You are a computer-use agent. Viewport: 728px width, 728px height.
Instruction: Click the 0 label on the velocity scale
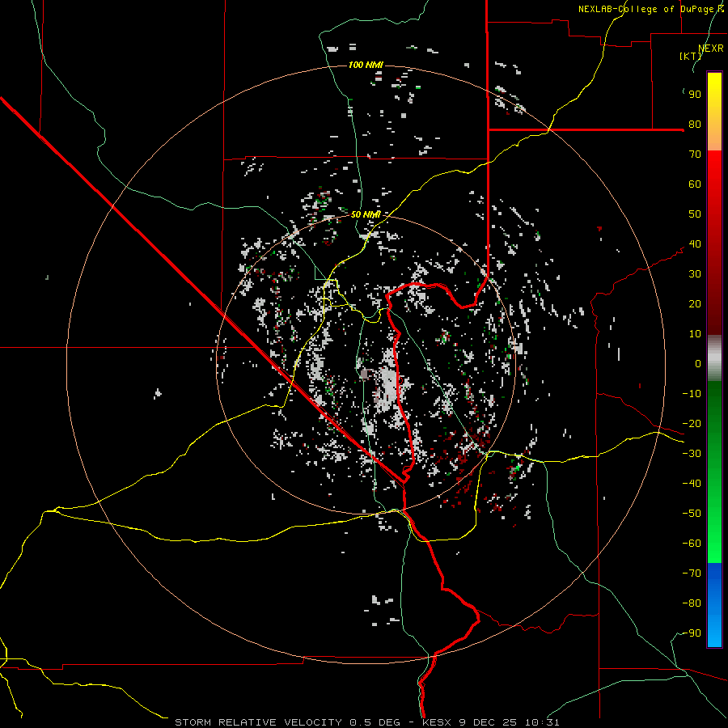coord(698,364)
